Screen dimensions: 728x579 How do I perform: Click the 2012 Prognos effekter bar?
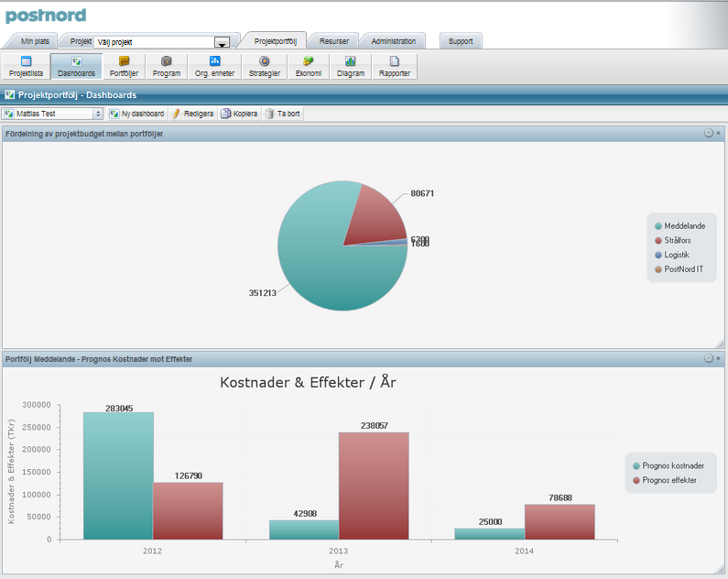[188, 510]
